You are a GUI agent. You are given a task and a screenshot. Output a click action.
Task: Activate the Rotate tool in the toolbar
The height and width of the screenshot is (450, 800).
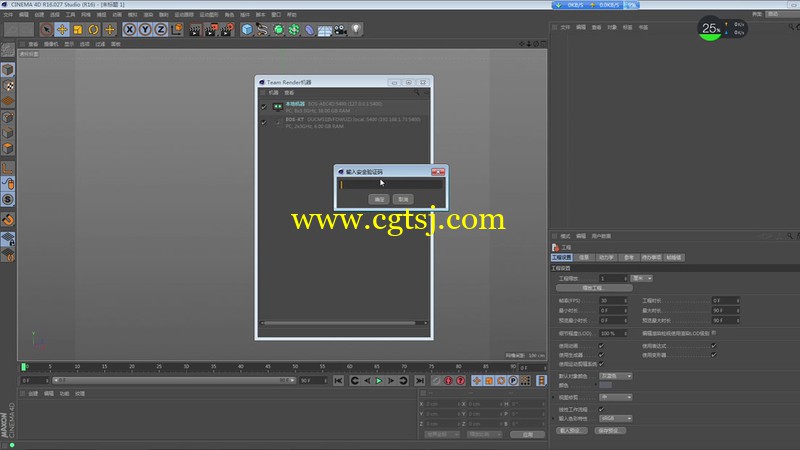(x=93, y=30)
